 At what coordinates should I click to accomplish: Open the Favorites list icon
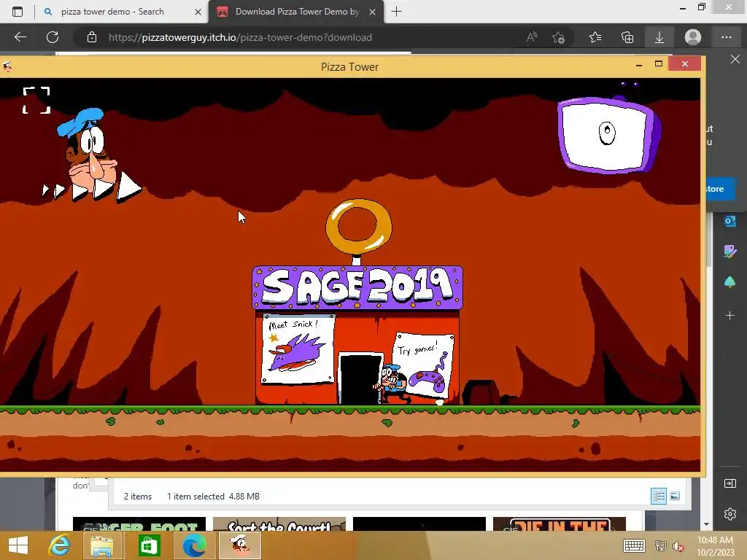click(x=595, y=37)
